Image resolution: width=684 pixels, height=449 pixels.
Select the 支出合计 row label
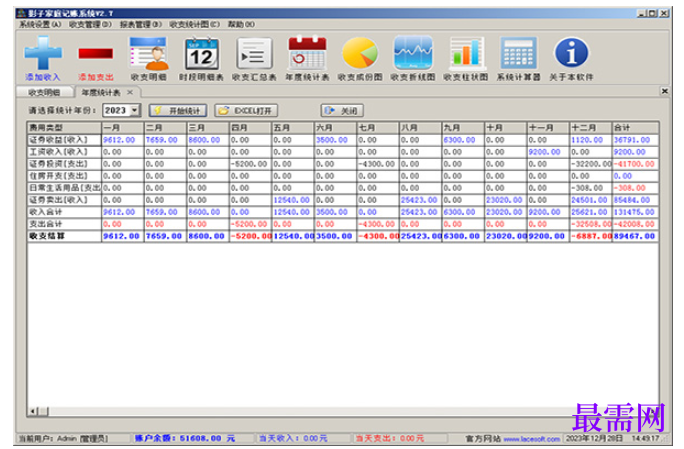coord(64,224)
